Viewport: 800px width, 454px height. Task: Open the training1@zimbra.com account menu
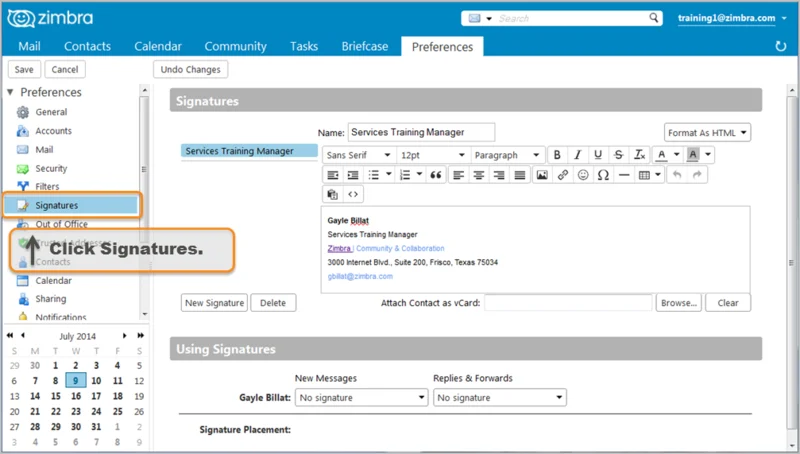pos(732,18)
